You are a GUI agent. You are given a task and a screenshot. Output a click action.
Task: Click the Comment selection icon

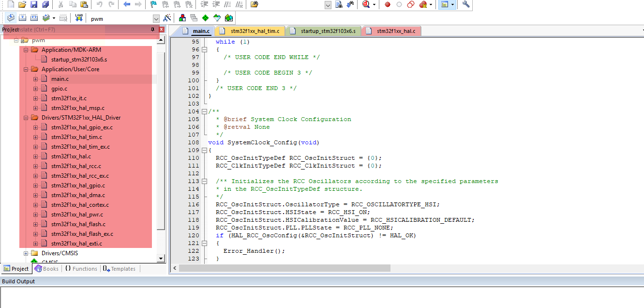click(x=227, y=4)
